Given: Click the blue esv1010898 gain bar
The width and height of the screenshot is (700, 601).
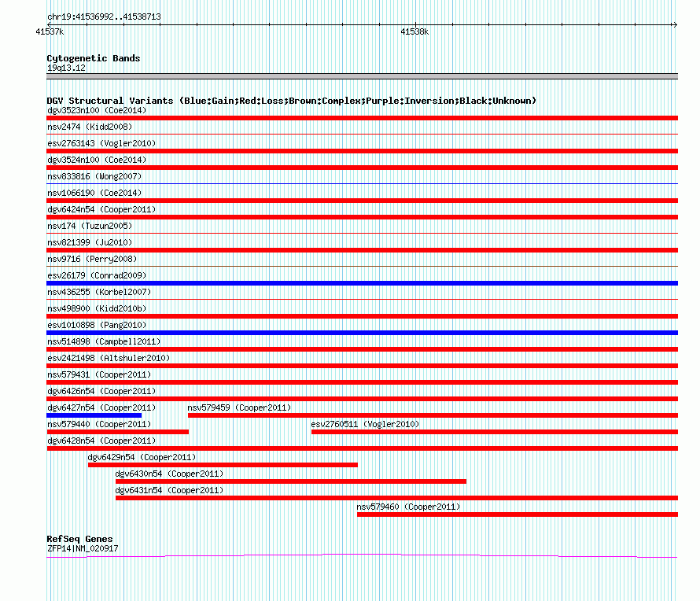Looking at the screenshot, I should click(x=362, y=333).
